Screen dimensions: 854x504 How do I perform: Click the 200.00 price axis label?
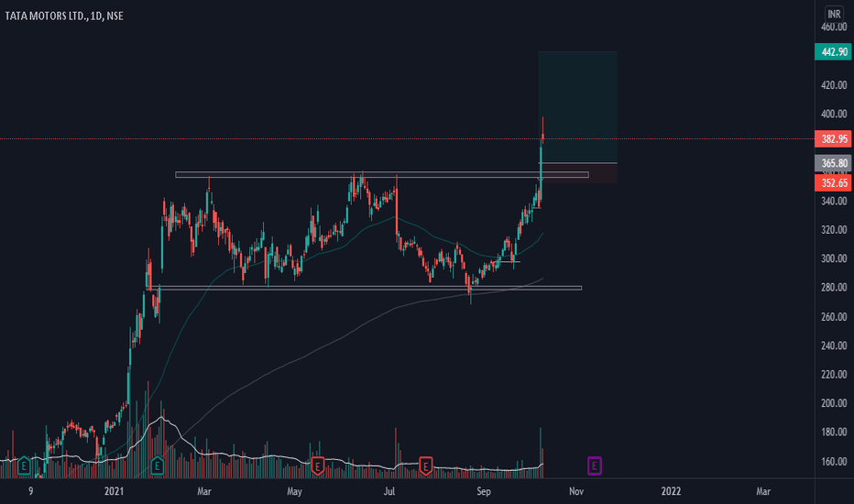point(834,403)
